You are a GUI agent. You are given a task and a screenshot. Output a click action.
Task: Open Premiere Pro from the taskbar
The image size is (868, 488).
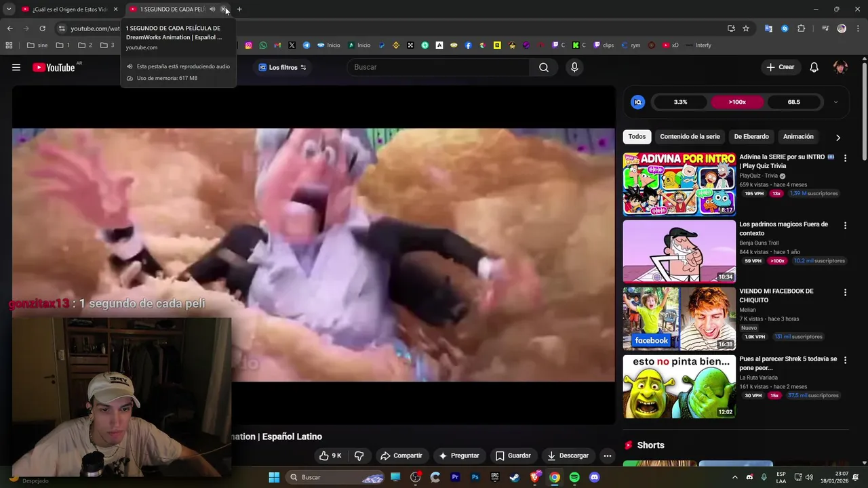(455, 477)
